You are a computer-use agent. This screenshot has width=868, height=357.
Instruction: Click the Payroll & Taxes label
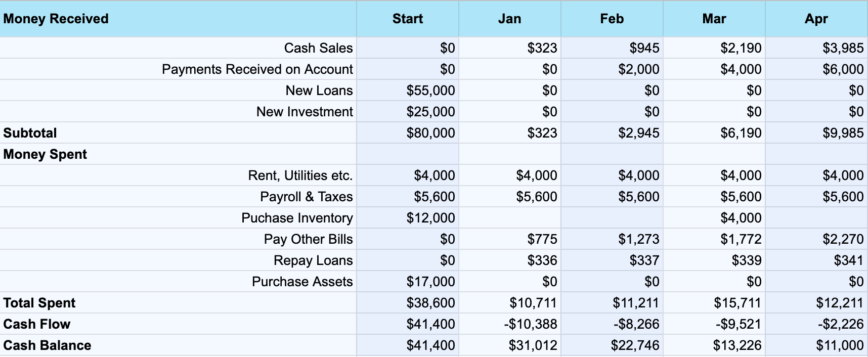coord(306,197)
